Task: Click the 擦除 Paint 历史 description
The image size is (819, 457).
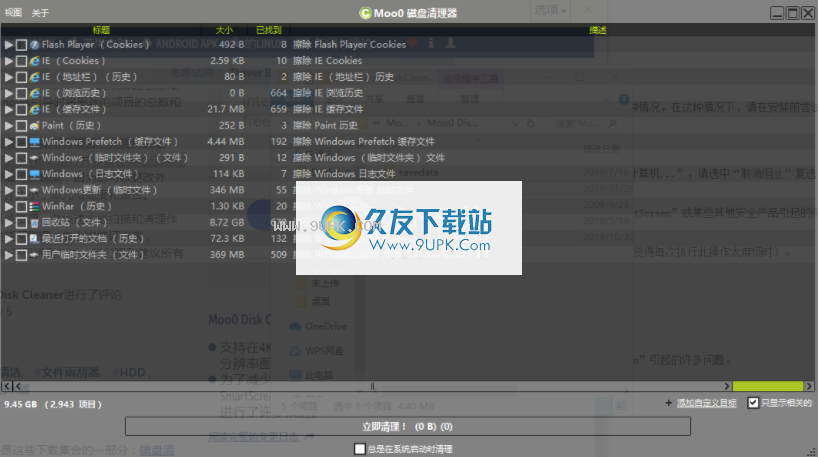Action: click(325, 126)
